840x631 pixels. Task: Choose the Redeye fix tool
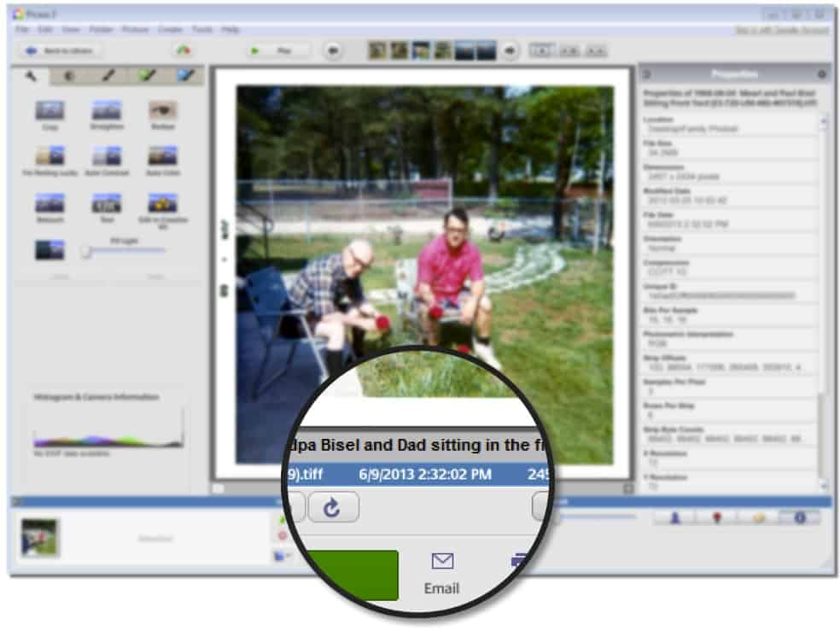coord(162,111)
